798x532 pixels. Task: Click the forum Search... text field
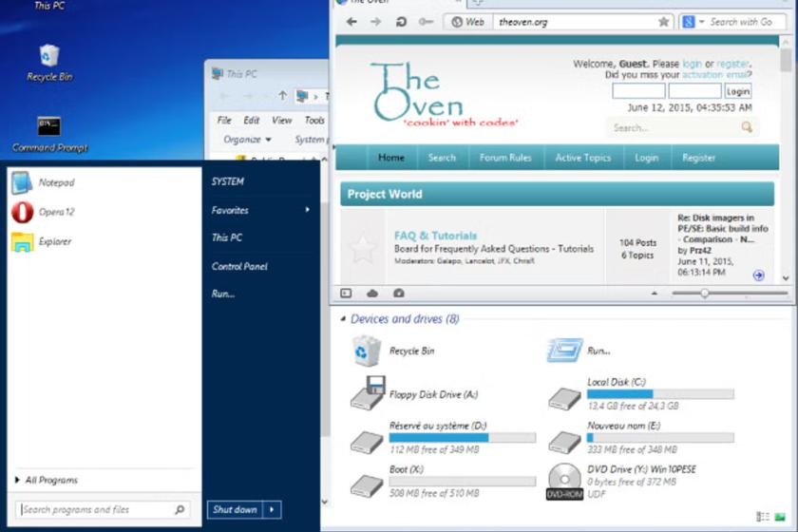674,127
